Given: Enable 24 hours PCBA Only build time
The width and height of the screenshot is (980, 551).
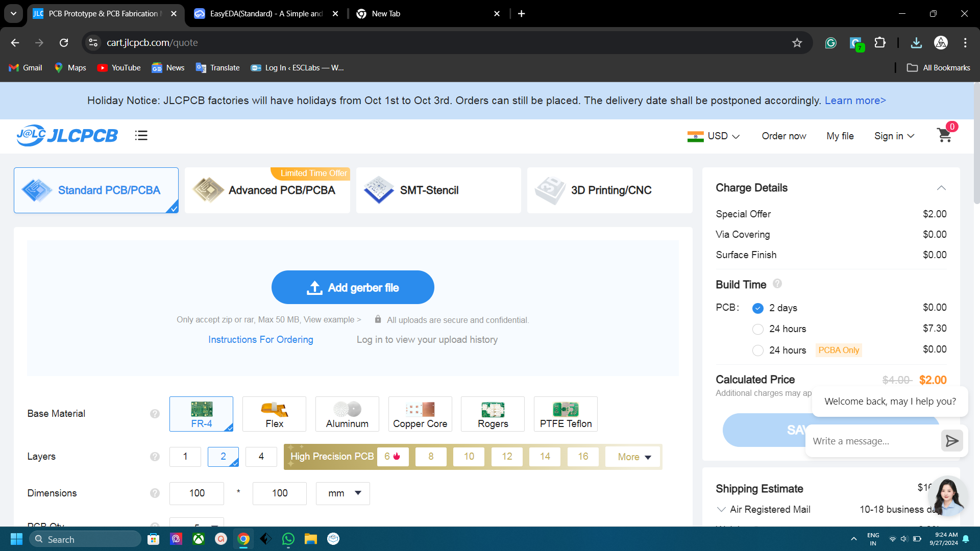Looking at the screenshot, I should coord(757,350).
